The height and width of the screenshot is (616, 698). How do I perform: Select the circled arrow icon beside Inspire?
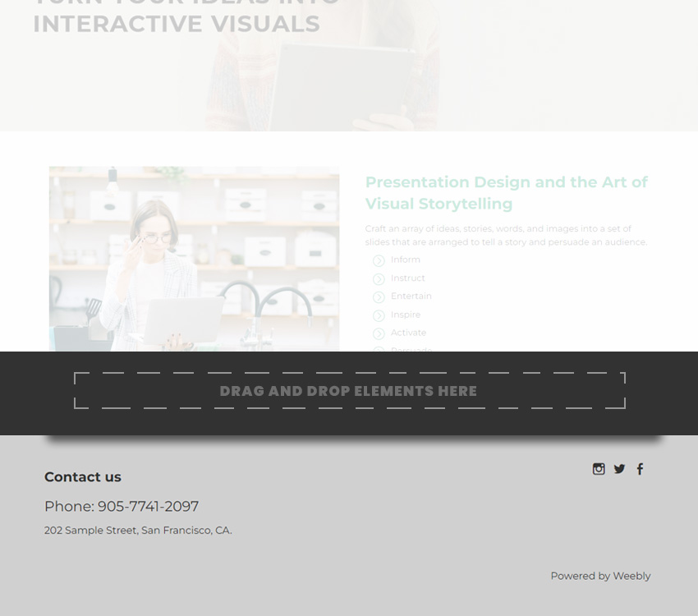[379, 315]
